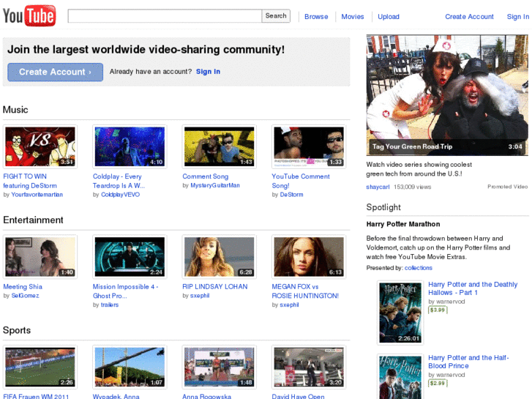The image size is (532, 399).
Task: Click Create Account link in header
Action: click(x=469, y=17)
